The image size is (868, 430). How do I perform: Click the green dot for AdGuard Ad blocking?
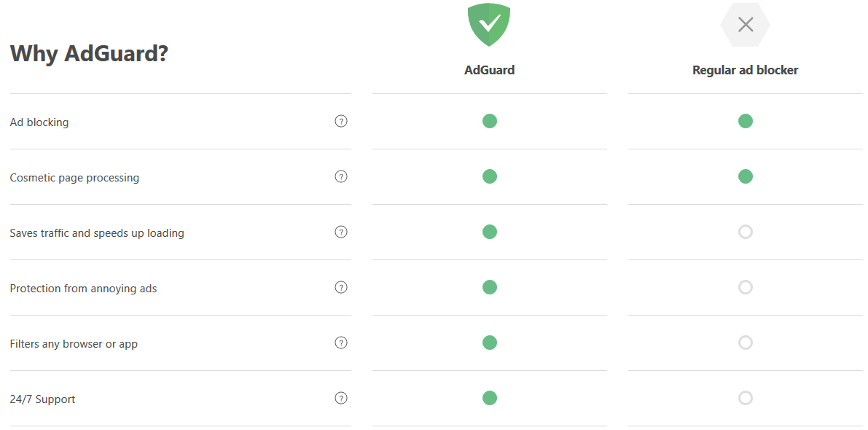point(489,121)
